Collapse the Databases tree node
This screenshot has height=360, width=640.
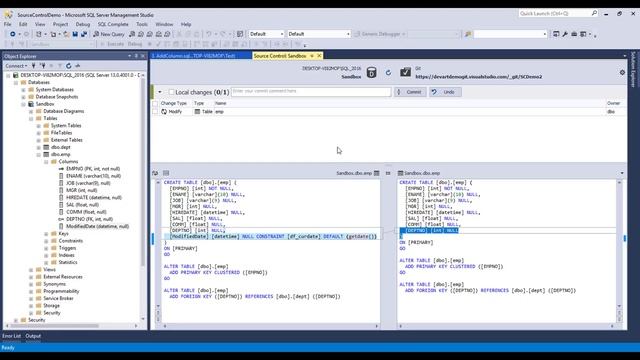tap(16, 82)
